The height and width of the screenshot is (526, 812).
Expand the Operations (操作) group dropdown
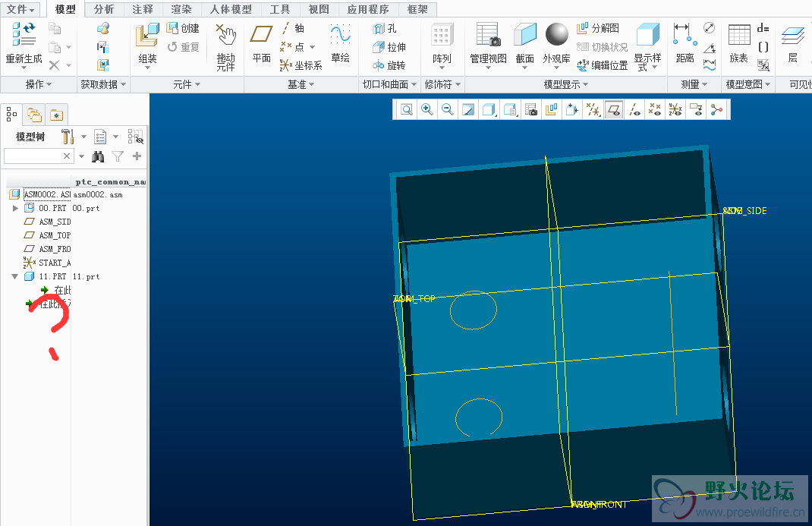(39, 84)
